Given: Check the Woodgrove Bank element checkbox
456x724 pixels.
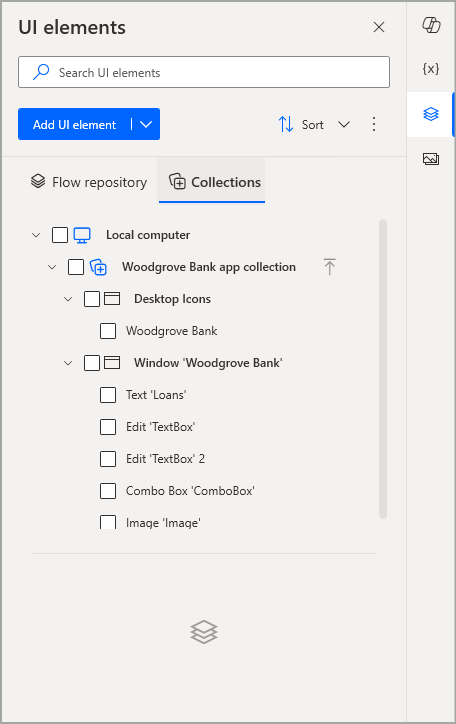Looking at the screenshot, I should [108, 331].
